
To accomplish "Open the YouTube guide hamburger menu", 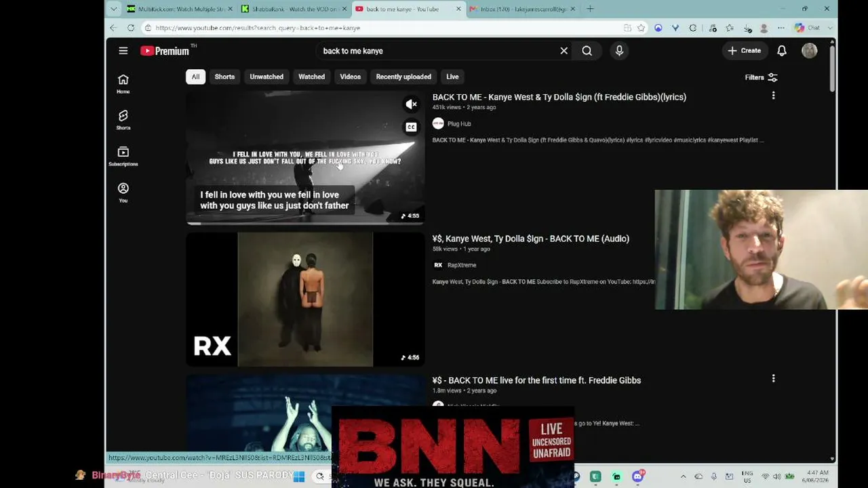I will (x=123, y=51).
